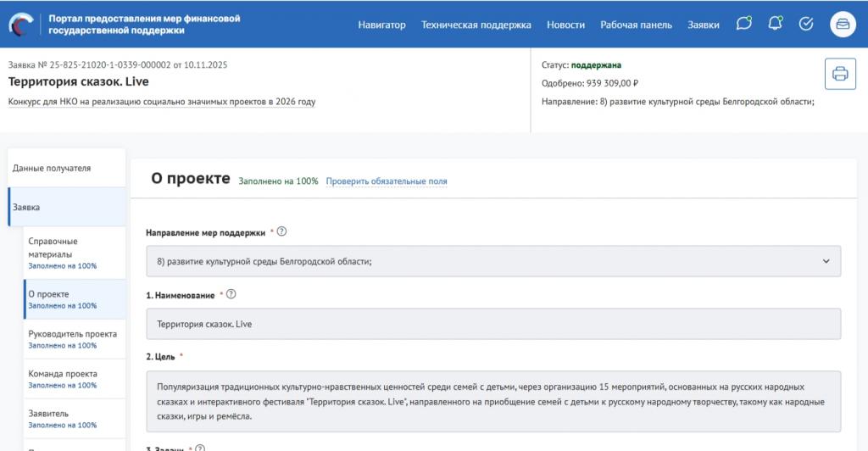
Task: Click the Наименование text field
Action: coord(493,324)
